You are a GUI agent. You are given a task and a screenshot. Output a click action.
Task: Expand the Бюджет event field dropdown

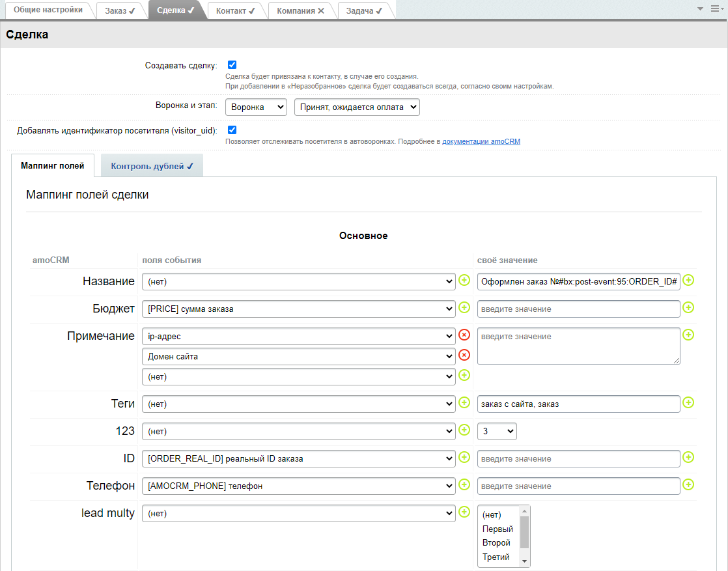point(298,309)
